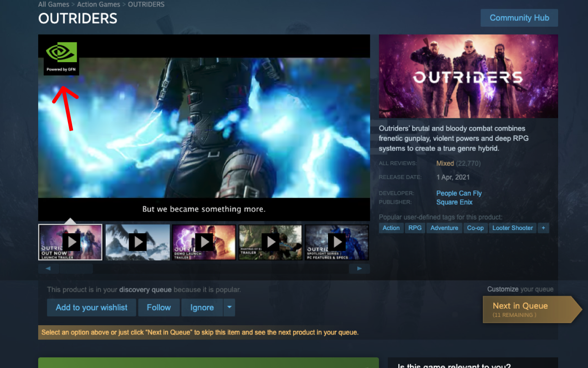588x368 pixels.
Task: Play the Mantras of Survival trailer thumbnail
Action: 271,242
